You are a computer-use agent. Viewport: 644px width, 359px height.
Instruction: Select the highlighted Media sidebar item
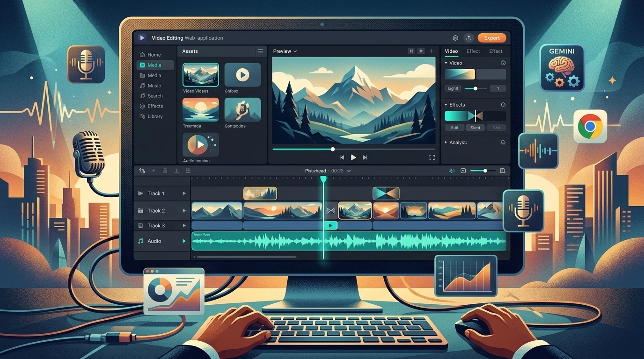[x=155, y=65]
